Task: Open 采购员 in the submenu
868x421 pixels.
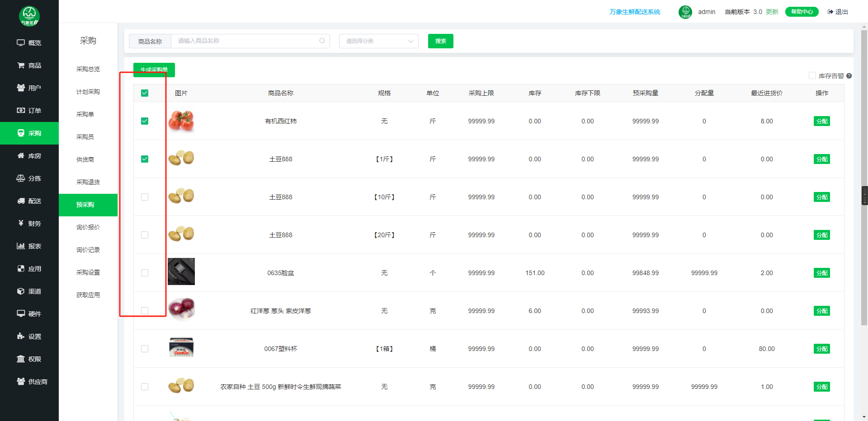Action: (85, 137)
